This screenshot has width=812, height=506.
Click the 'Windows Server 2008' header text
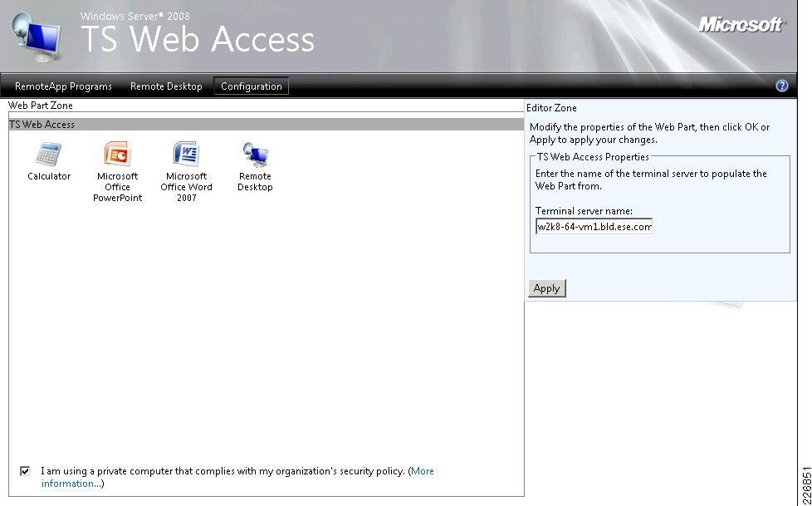[x=135, y=16]
